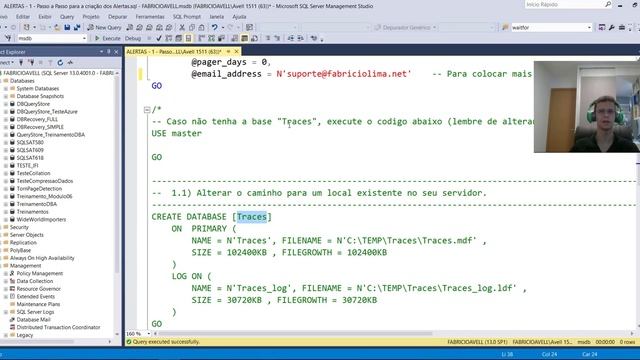Click the USE master statement text
Image resolution: width=640 pixels, height=360 pixels.
click(x=176, y=133)
